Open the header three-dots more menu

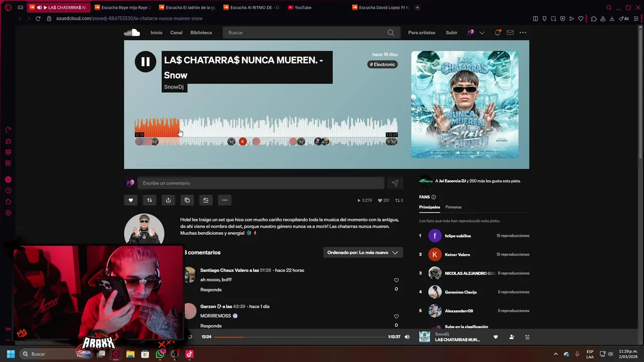coord(523,33)
